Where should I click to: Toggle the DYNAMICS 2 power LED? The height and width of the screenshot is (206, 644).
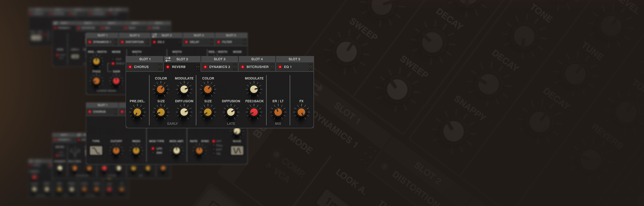[205, 67]
